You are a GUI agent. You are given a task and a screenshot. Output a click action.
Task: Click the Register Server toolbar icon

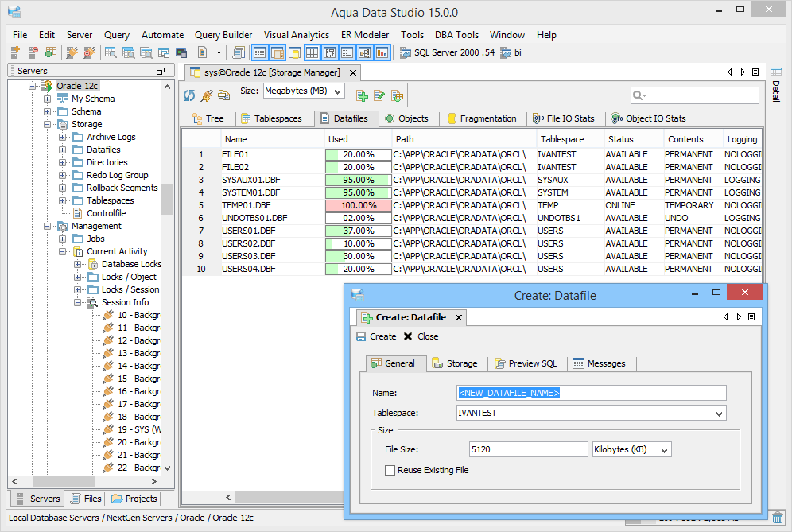pos(15,52)
